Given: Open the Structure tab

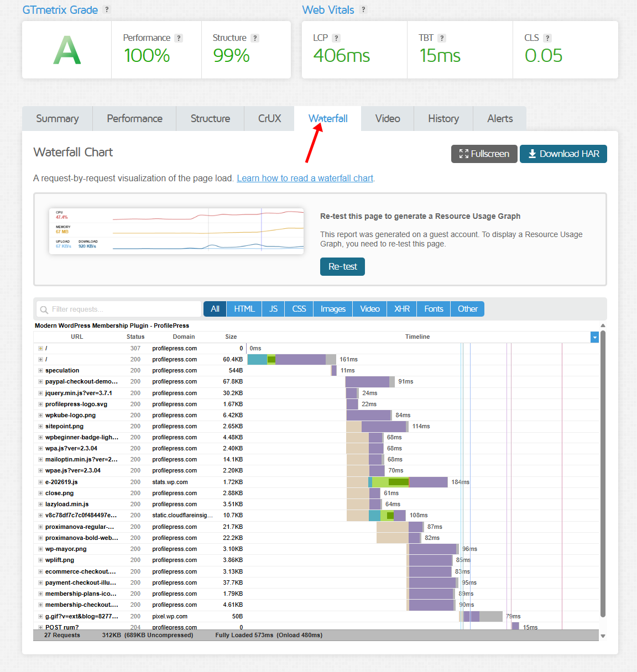Looking at the screenshot, I should pyautogui.click(x=210, y=119).
